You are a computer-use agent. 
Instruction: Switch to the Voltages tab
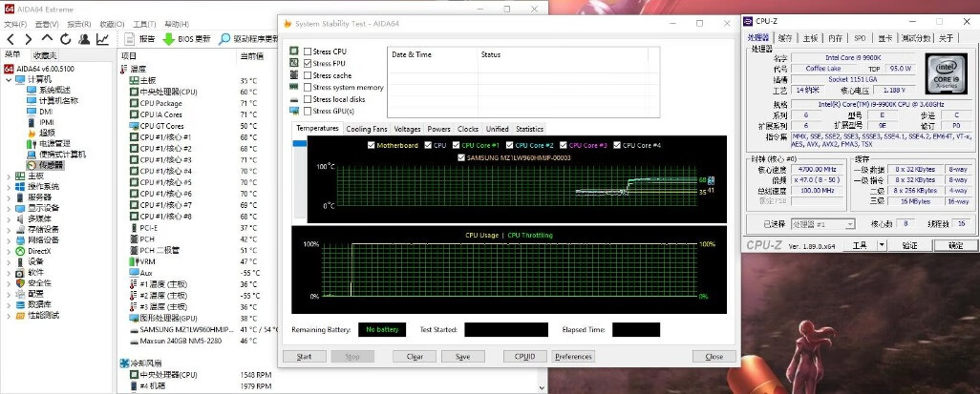pos(408,129)
